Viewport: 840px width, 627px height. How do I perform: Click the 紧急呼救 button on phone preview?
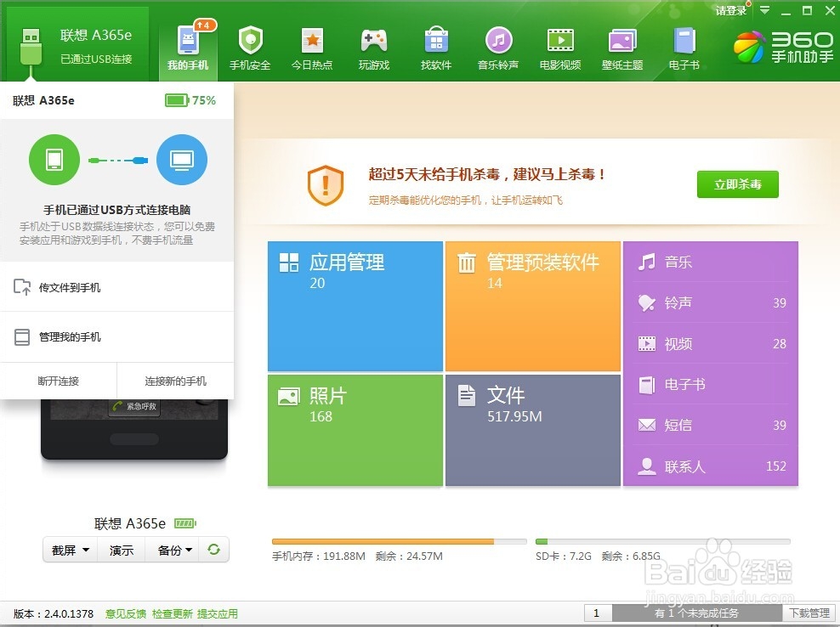pos(134,406)
